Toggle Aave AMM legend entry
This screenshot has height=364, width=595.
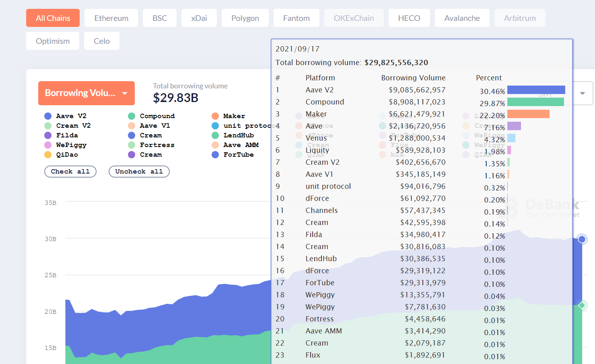point(235,145)
